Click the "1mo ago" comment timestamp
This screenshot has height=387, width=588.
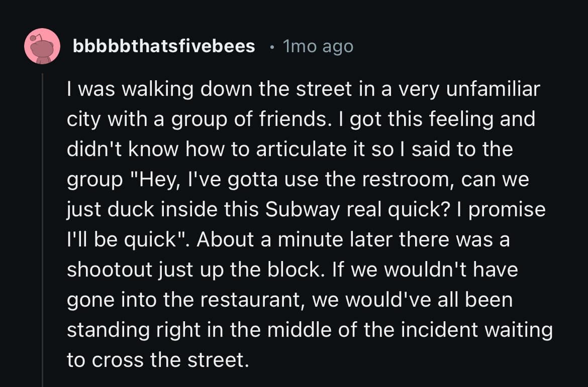click(318, 47)
